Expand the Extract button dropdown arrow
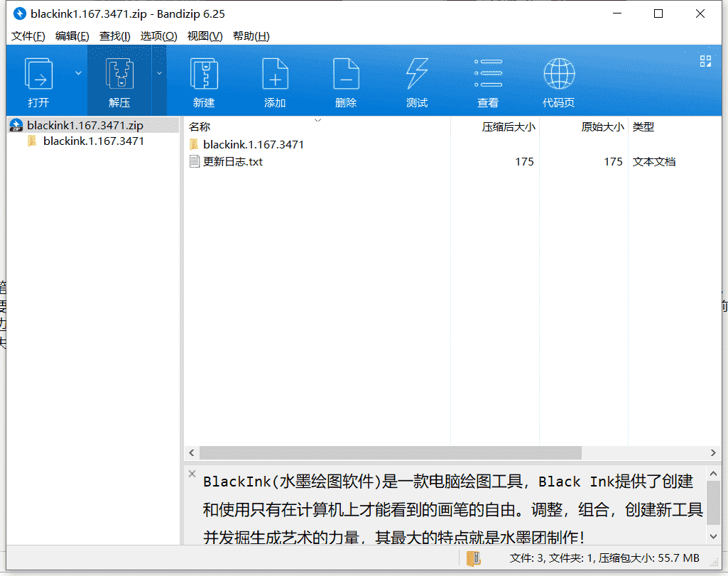 coord(159,73)
